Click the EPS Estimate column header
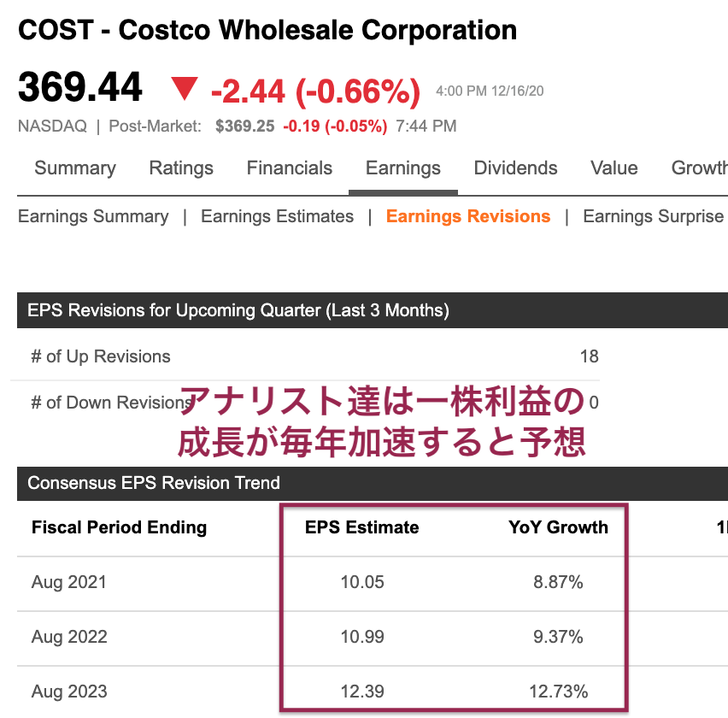Viewport: 728px width, 718px height. tap(362, 527)
